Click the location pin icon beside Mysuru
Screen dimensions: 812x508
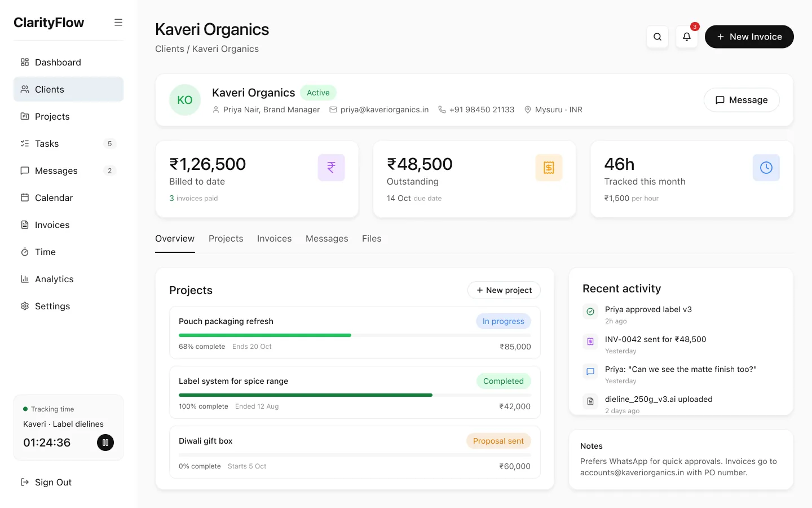[528, 110]
